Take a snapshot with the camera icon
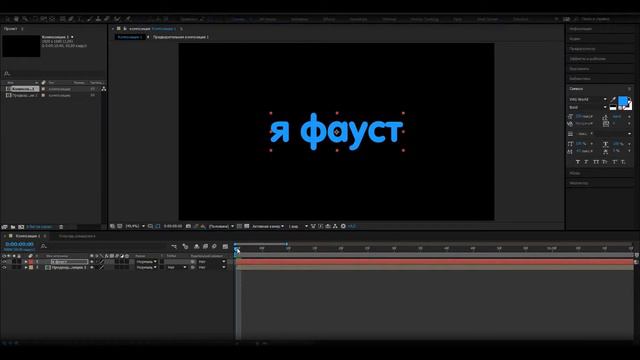 (188, 226)
